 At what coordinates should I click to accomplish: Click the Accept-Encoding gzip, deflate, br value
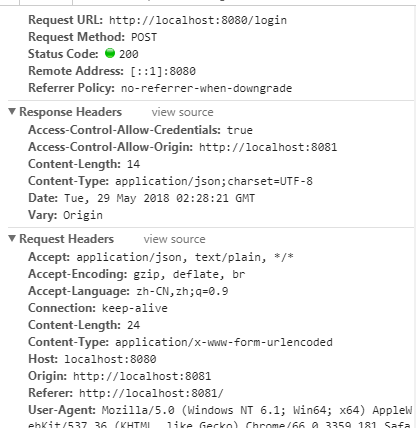point(189,274)
